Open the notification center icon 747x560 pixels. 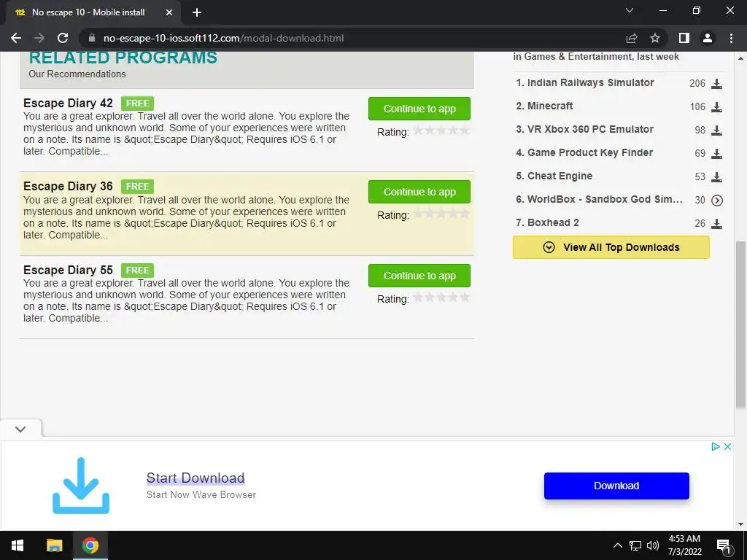point(724,545)
